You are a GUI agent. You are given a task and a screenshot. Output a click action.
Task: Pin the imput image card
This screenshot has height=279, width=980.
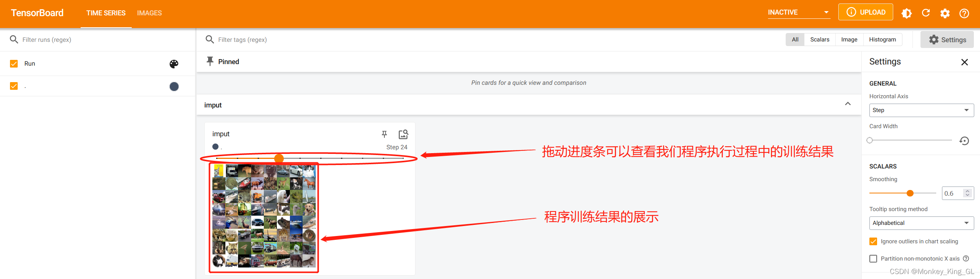click(x=384, y=134)
